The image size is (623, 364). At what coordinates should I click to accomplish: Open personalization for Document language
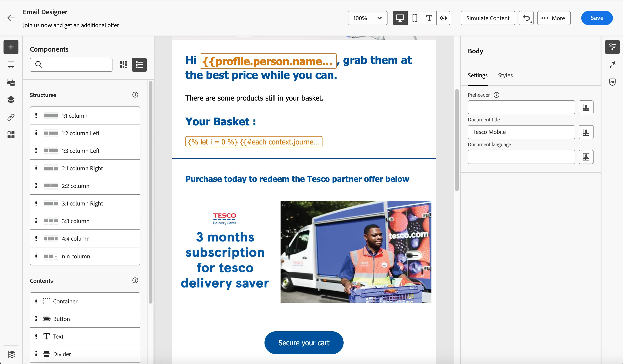coord(586,157)
